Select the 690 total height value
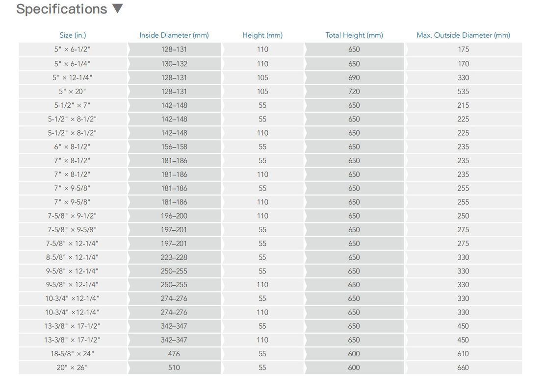The width and height of the screenshot is (543, 392). [354, 78]
